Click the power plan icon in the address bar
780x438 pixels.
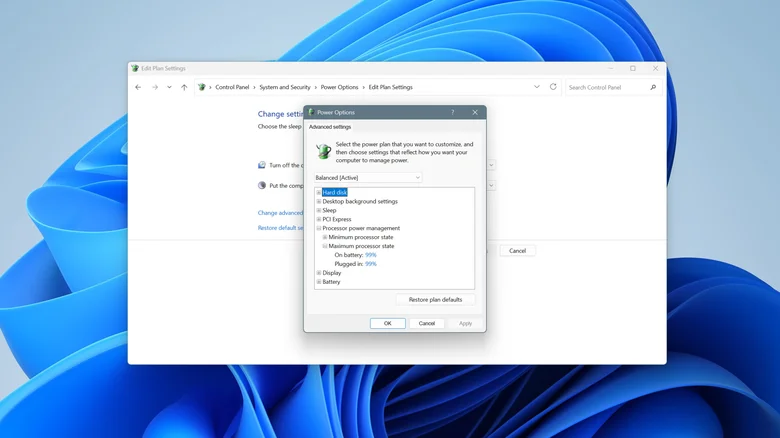click(x=201, y=87)
